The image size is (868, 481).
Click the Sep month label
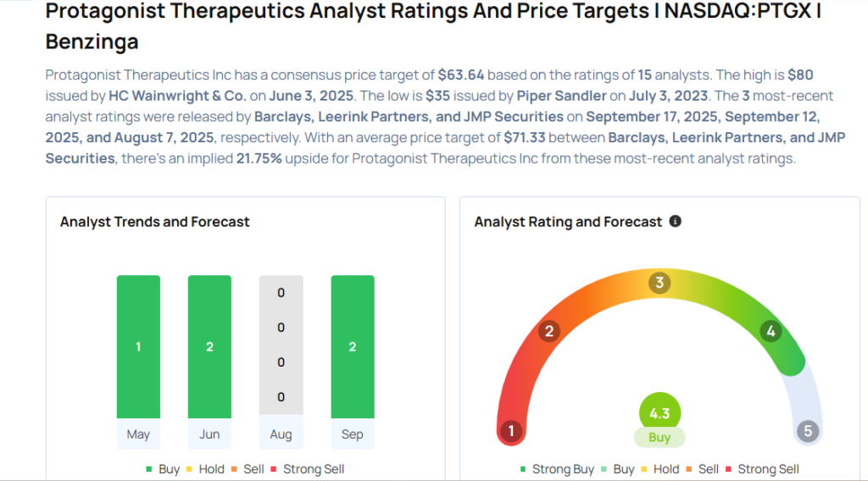352,434
